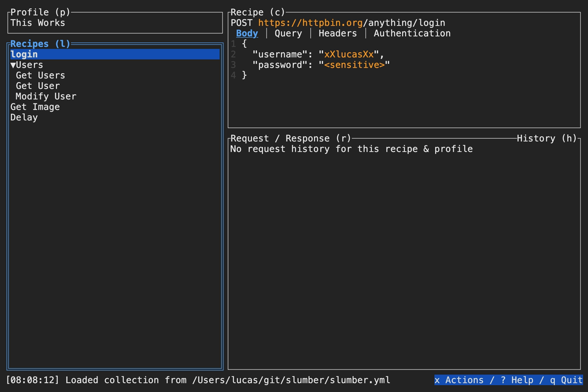The height and width of the screenshot is (392, 588).
Task: Click the sensitive password value
Action: point(354,65)
